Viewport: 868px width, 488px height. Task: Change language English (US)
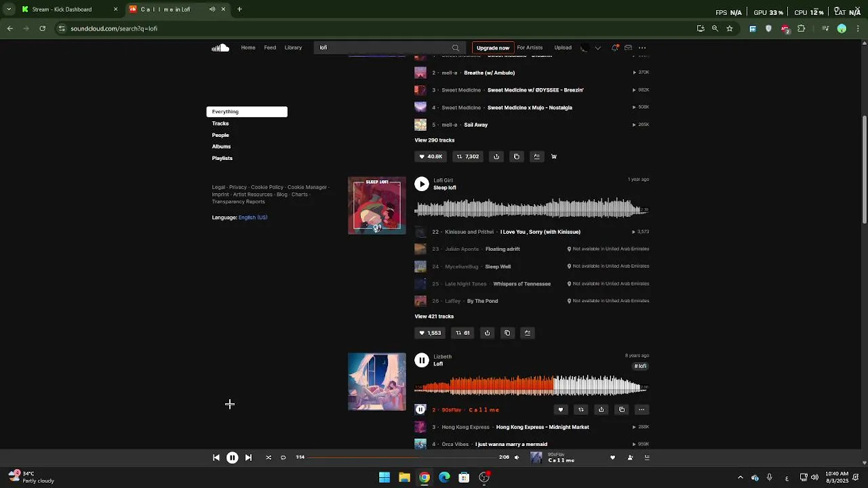tap(253, 218)
